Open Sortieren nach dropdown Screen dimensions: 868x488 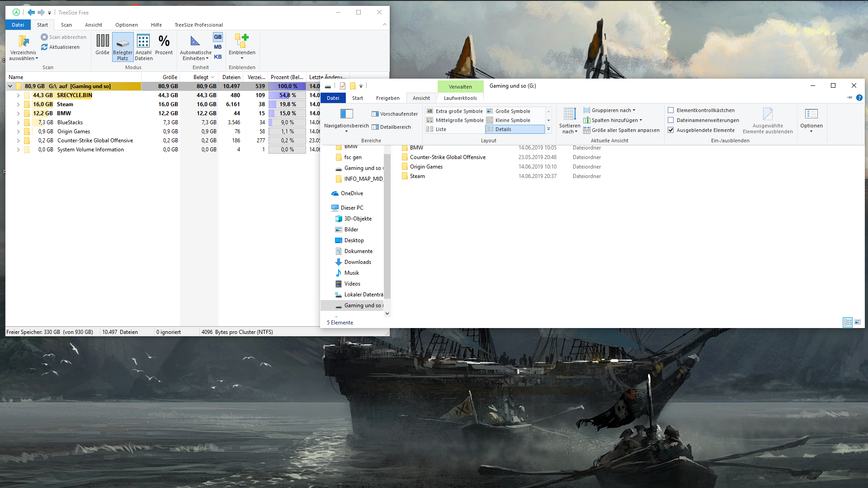570,129
